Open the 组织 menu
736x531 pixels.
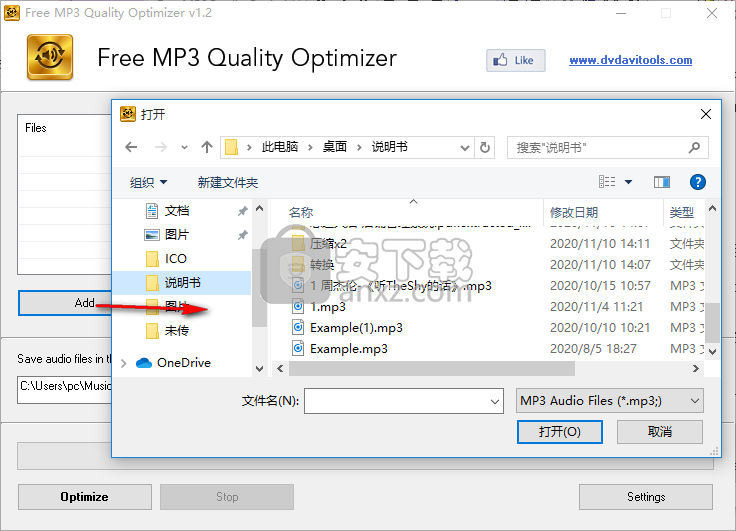pyautogui.click(x=149, y=182)
